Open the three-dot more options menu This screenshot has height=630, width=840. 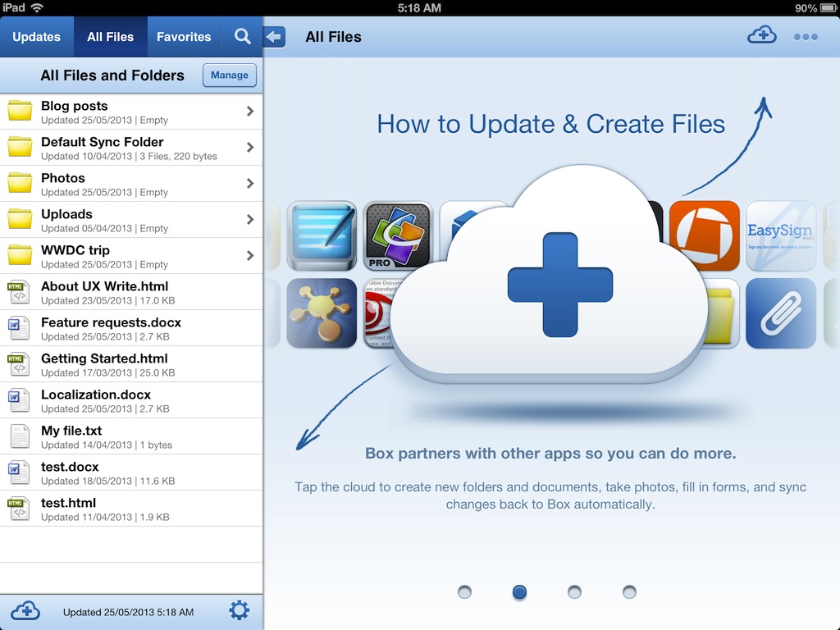click(x=806, y=37)
